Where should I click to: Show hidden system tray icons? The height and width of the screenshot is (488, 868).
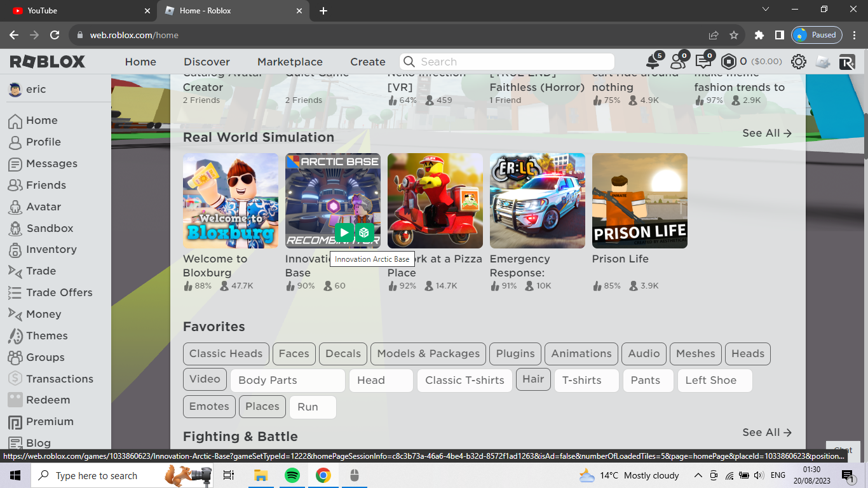coord(698,475)
